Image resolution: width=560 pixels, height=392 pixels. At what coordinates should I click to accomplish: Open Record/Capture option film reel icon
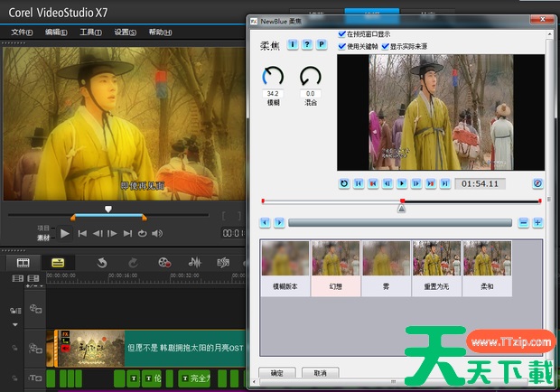tap(164, 263)
